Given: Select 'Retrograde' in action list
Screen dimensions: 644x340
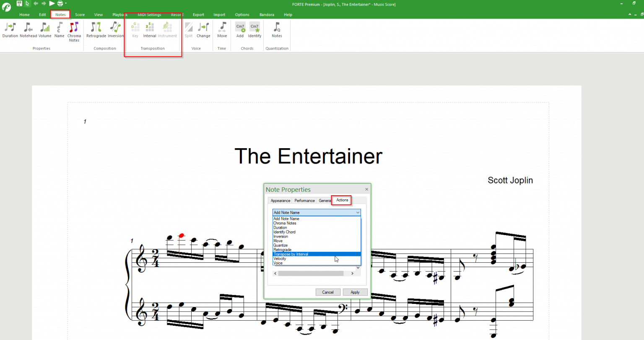Looking at the screenshot, I should pyautogui.click(x=317, y=250).
